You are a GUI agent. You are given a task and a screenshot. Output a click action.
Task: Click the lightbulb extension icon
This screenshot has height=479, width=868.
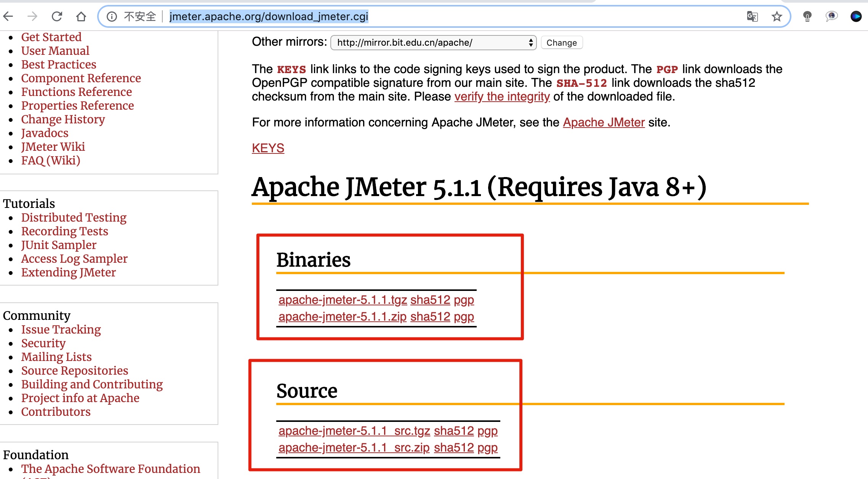point(807,16)
